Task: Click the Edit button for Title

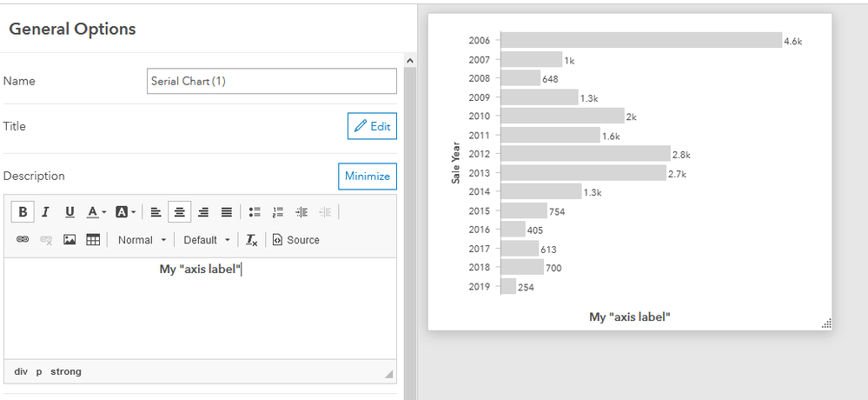Action: point(372,126)
